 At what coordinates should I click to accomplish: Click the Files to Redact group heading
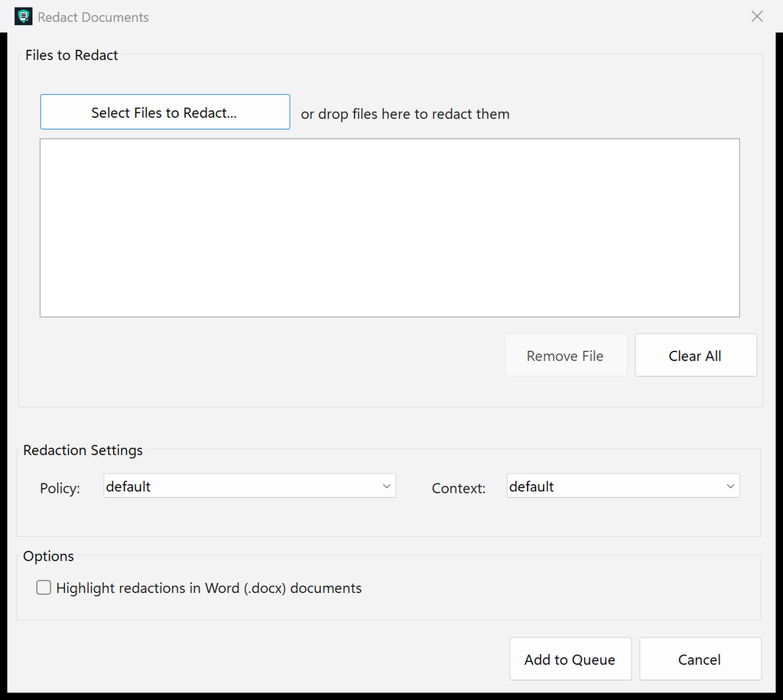pyautogui.click(x=71, y=55)
